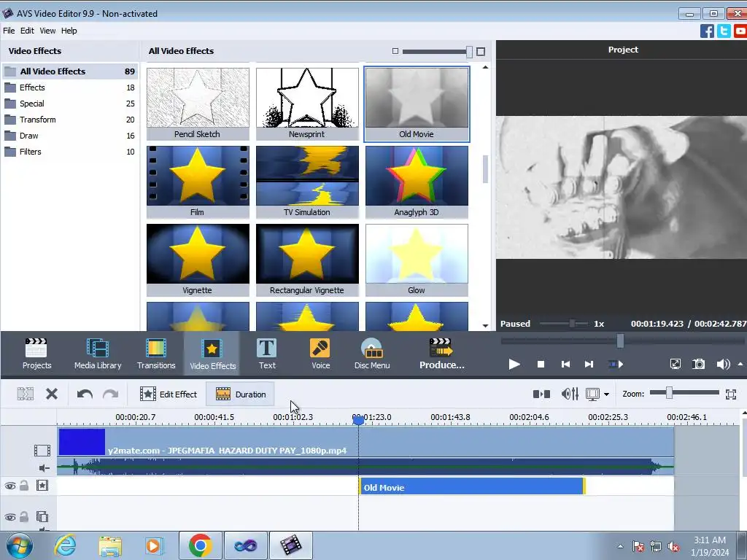Select the Old Movie clip on timeline
The width and height of the screenshot is (747, 560).
point(472,486)
